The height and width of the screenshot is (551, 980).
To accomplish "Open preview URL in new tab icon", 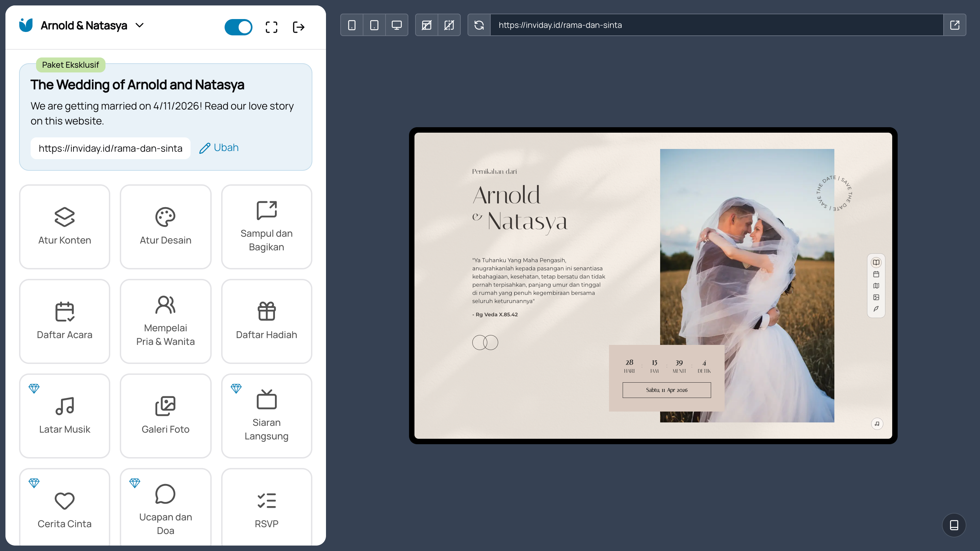I will pos(954,25).
